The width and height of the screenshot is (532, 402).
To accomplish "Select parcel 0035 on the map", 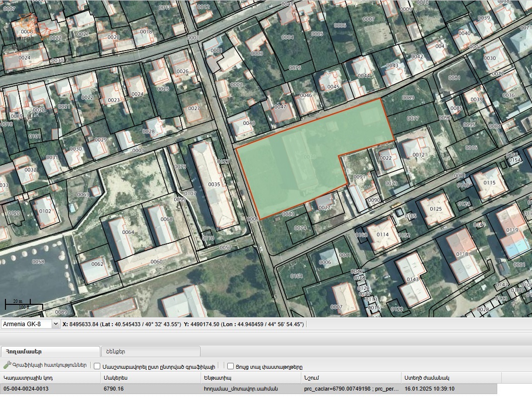I will [x=214, y=184].
